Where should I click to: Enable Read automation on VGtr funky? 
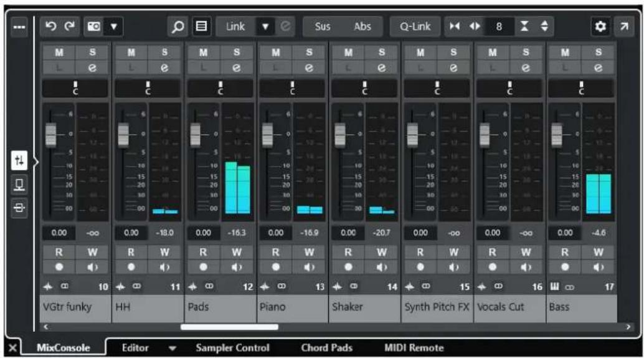(x=59, y=252)
